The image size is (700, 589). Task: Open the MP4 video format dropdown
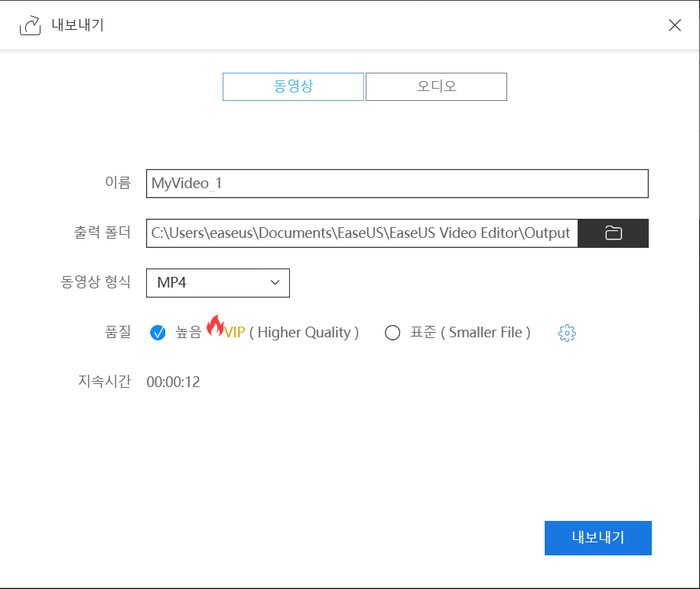(218, 283)
